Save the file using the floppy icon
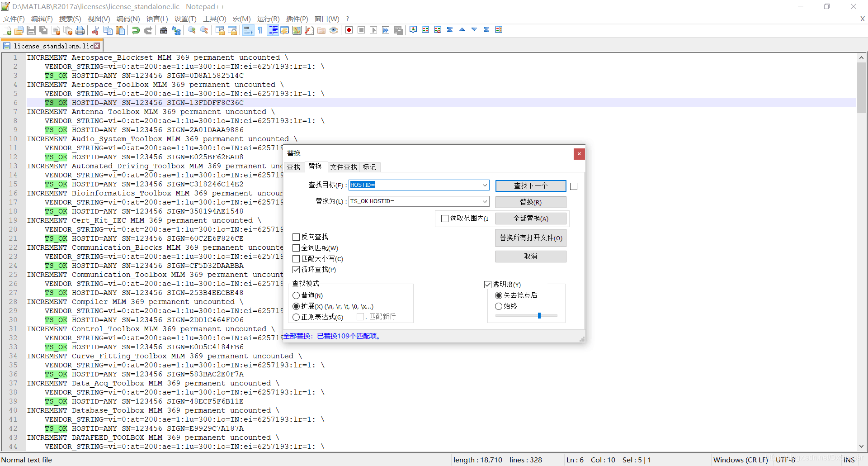 pyautogui.click(x=31, y=30)
